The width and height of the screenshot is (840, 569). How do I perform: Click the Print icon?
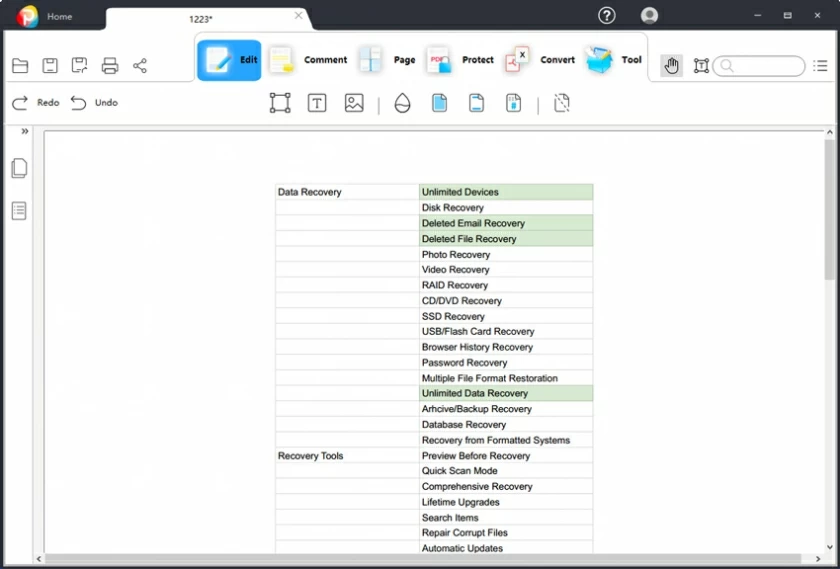pos(110,65)
